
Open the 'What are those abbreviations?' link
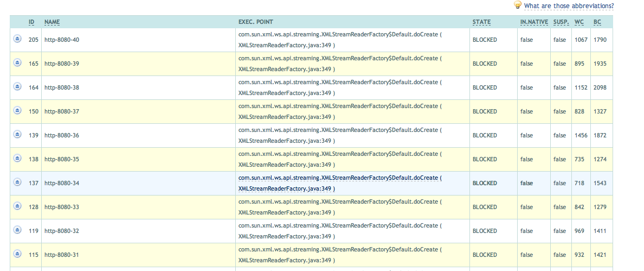coord(569,6)
